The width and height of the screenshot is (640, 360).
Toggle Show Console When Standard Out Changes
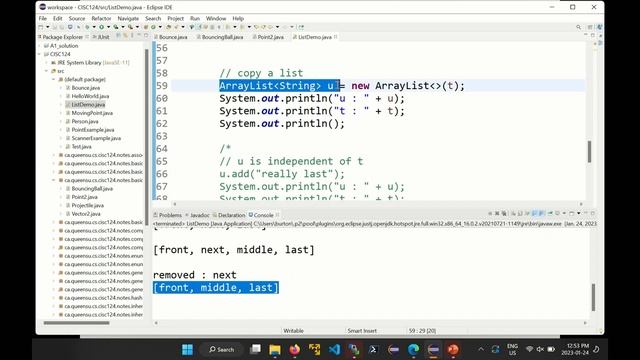coord(534,213)
